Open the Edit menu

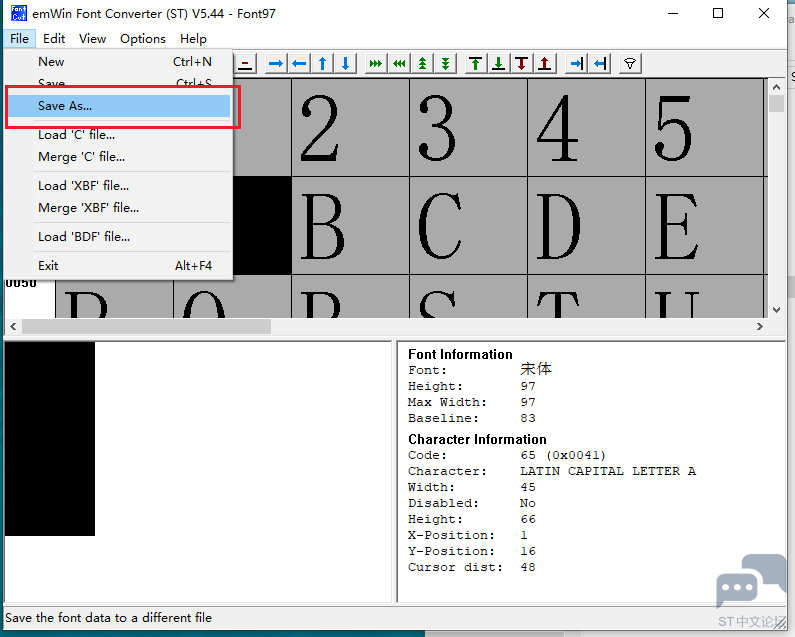pyautogui.click(x=54, y=39)
